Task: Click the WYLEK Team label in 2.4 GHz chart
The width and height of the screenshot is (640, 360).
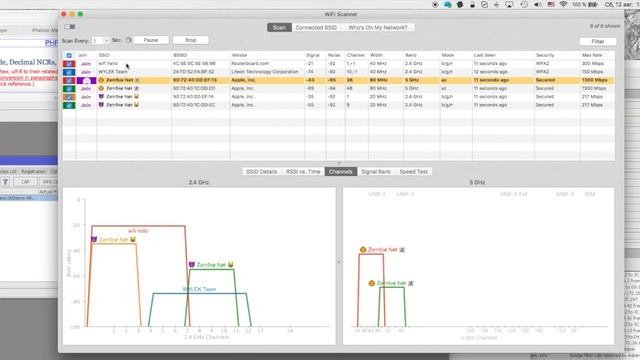Action: pyautogui.click(x=199, y=289)
